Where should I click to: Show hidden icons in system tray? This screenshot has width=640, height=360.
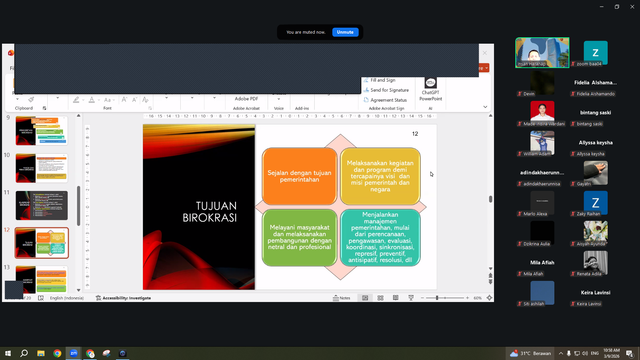(561, 353)
